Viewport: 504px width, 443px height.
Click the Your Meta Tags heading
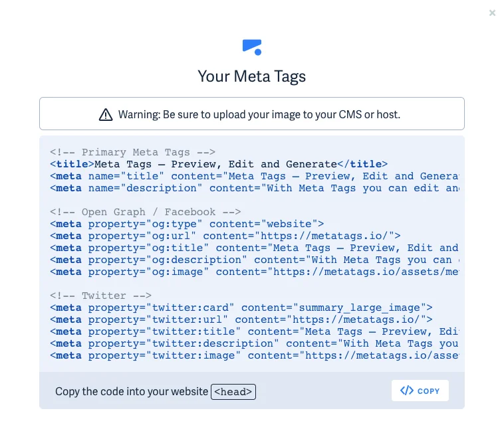point(252,76)
